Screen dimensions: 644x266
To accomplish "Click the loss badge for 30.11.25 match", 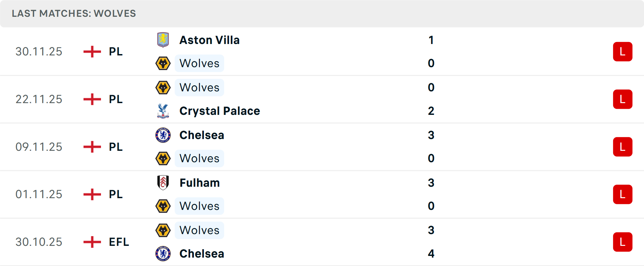I will click(x=623, y=52).
